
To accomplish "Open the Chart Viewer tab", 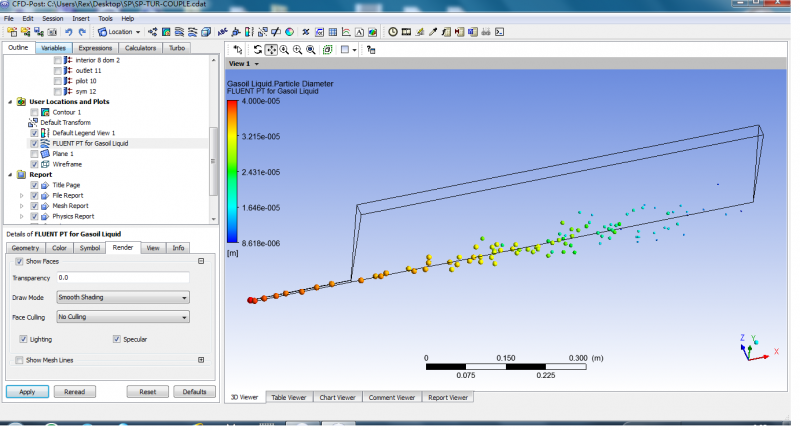I will [336, 397].
